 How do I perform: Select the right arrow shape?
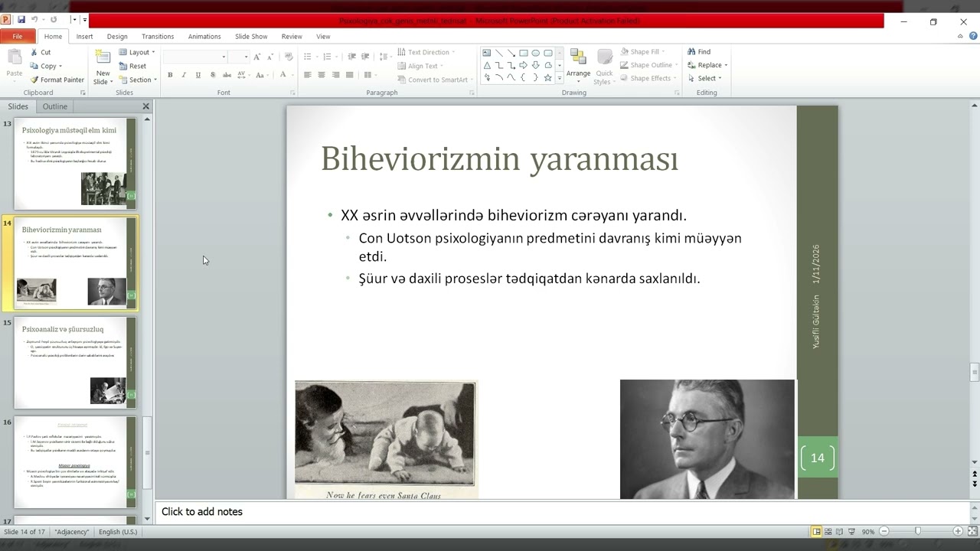pyautogui.click(x=524, y=65)
